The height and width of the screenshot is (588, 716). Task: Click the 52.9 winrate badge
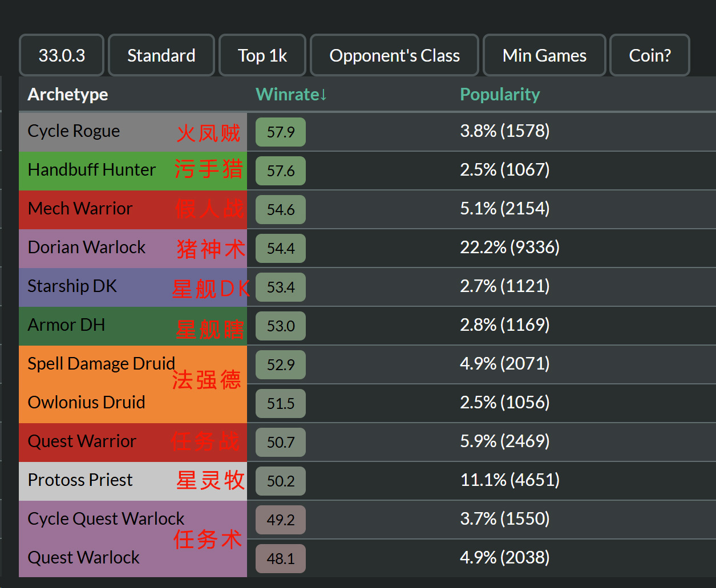[281, 365]
